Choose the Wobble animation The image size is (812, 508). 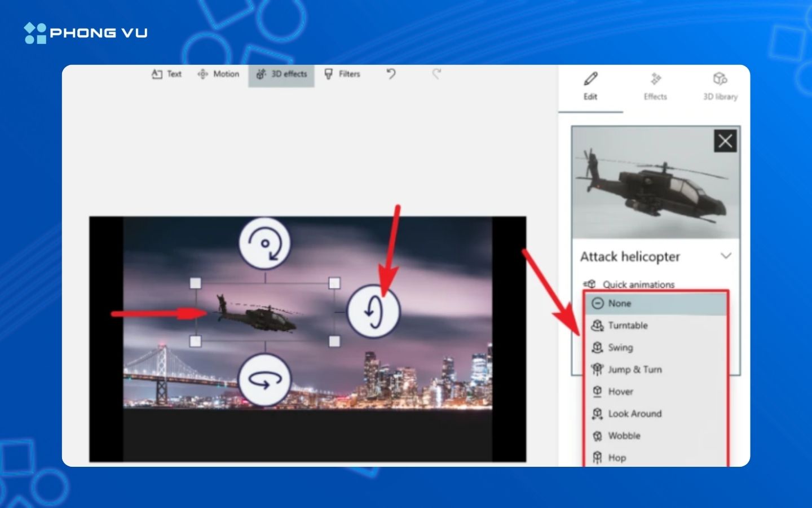624,436
